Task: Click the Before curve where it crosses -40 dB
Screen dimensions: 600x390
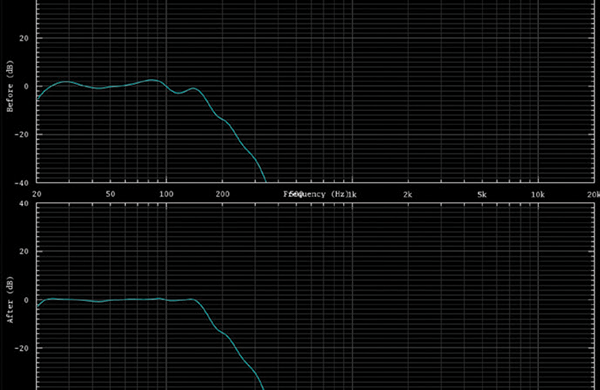Action: (x=266, y=181)
